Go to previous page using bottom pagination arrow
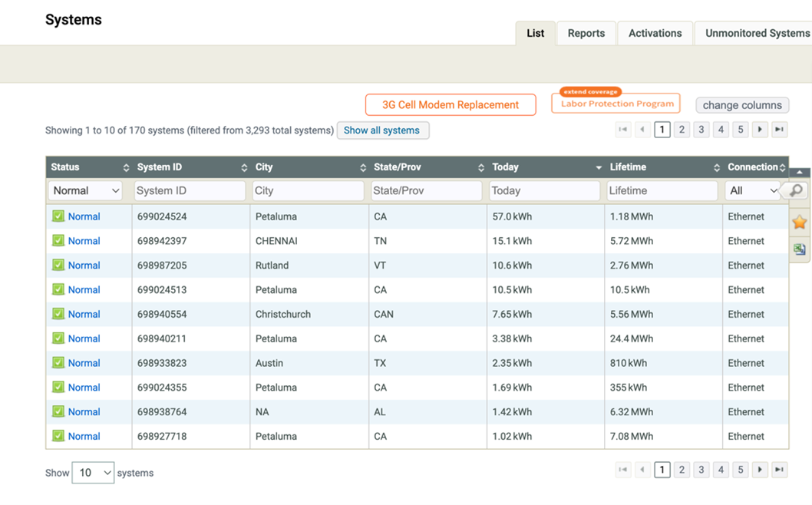 pos(642,470)
